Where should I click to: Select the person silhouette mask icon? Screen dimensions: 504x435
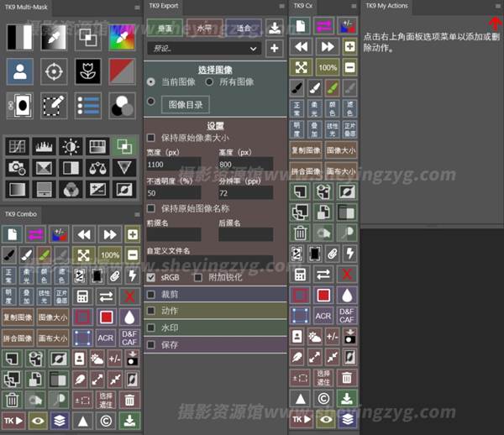click(x=20, y=71)
